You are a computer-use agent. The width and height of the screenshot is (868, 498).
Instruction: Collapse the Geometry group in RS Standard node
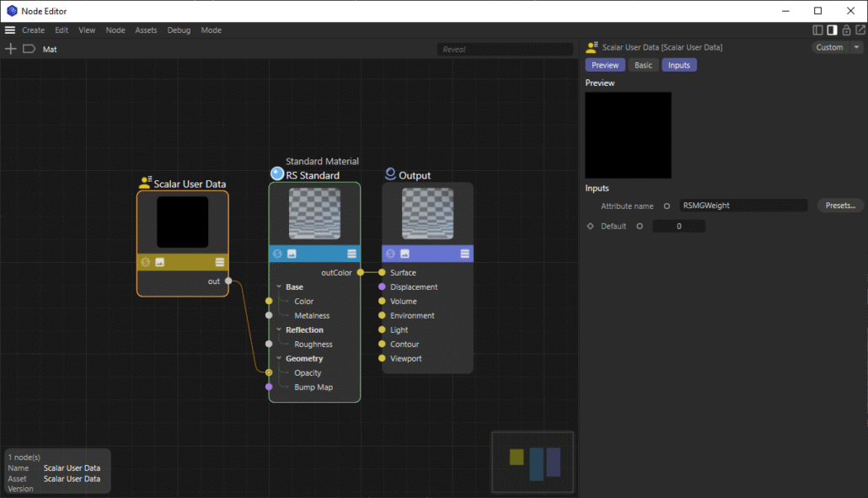[279, 359]
